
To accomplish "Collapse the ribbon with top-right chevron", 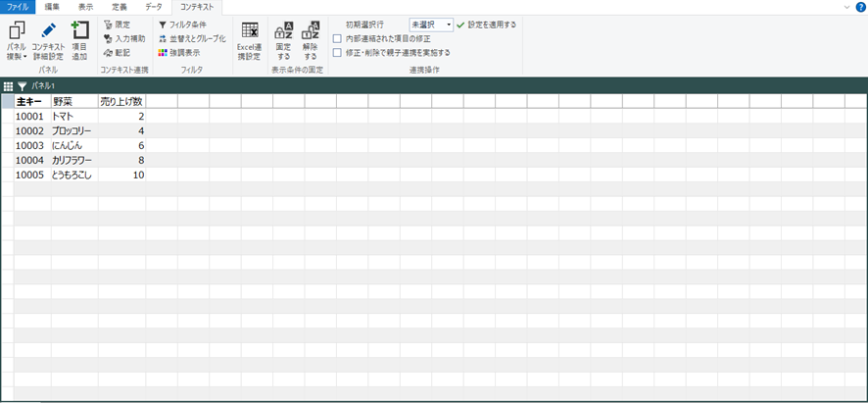I will pos(846,7).
